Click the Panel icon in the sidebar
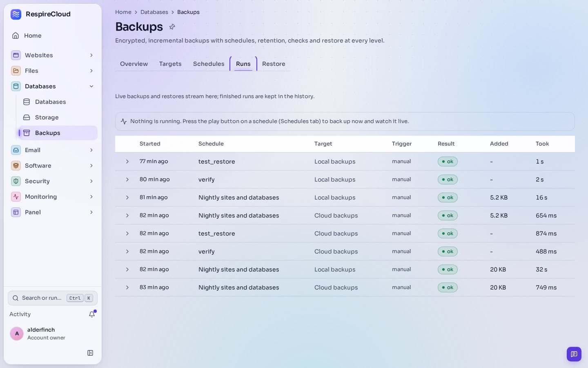588x368 pixels. click(16, 212)
